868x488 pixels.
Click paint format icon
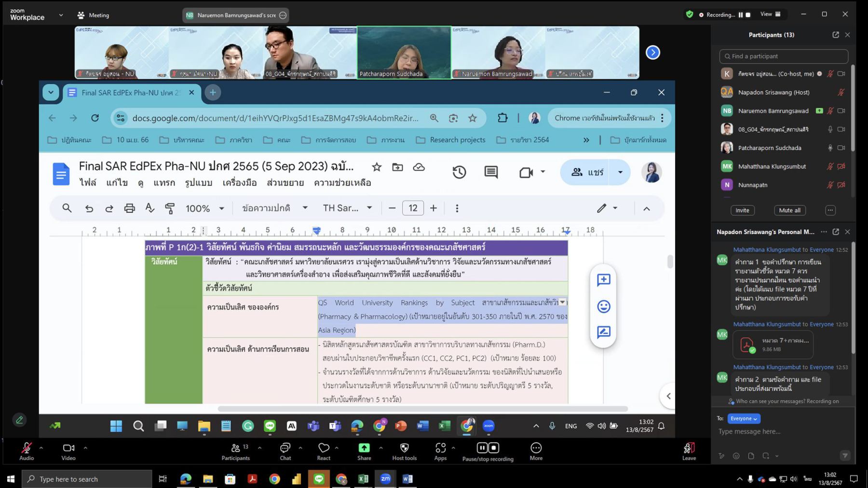coord(170,208)
